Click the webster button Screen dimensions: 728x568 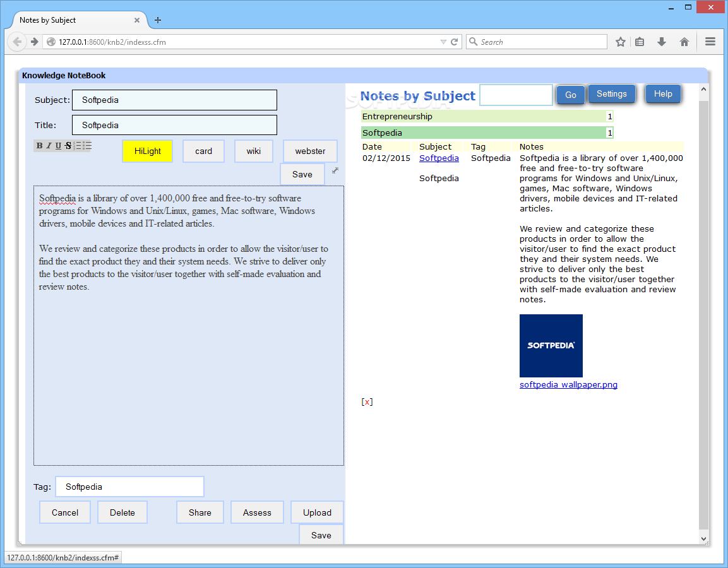pyautogui.click(x=310, y=151)
